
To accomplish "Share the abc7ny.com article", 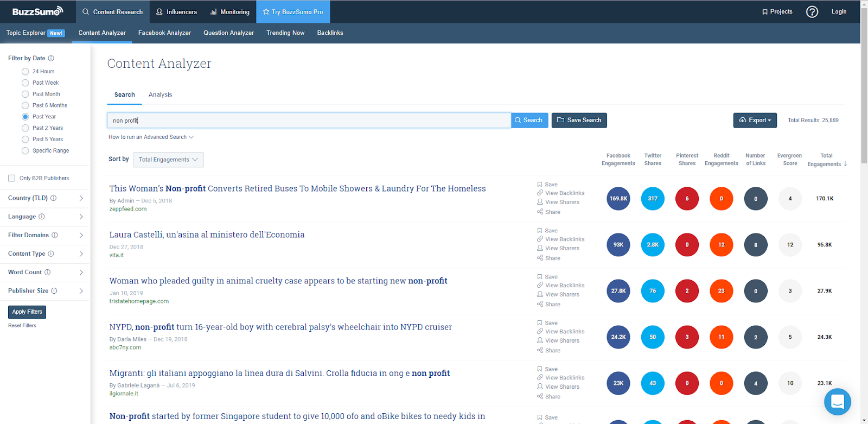I will coord(548,350).
